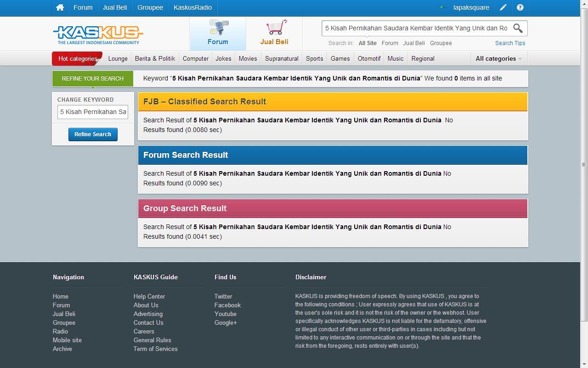Click lapaksquare user avatar icon
This screenshot has width=588, height=368.
tap(444, 7)
